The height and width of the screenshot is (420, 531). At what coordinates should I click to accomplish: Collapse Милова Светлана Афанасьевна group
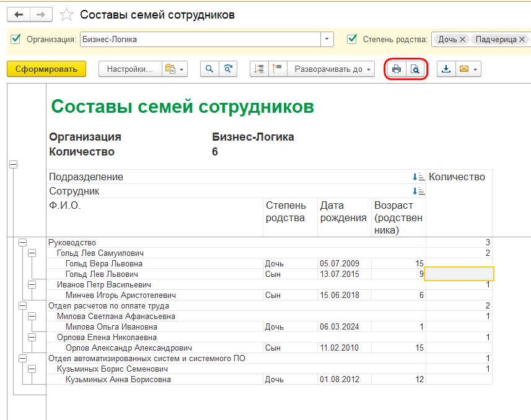tap(32, 316)
